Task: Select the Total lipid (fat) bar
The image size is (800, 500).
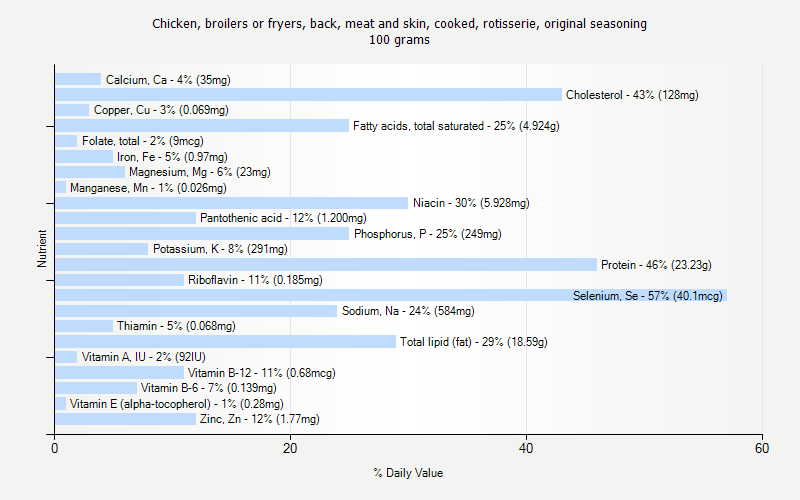Action: (x=225, y=341)
